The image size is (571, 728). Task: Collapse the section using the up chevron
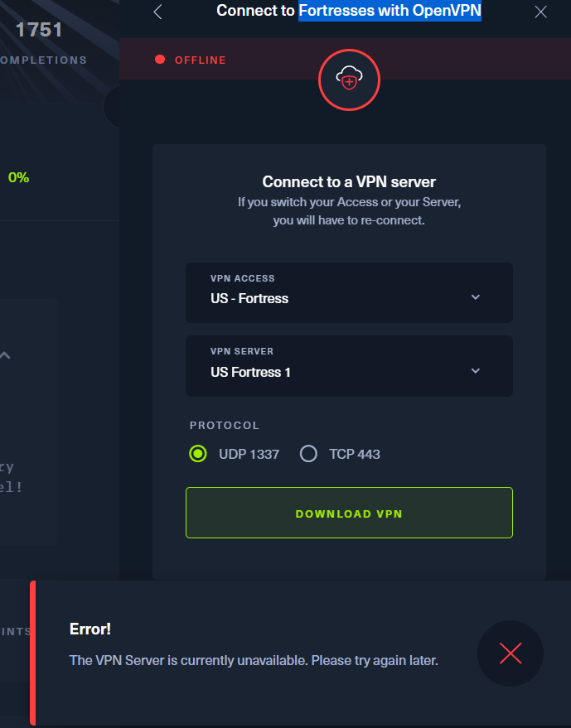(5, 355)
